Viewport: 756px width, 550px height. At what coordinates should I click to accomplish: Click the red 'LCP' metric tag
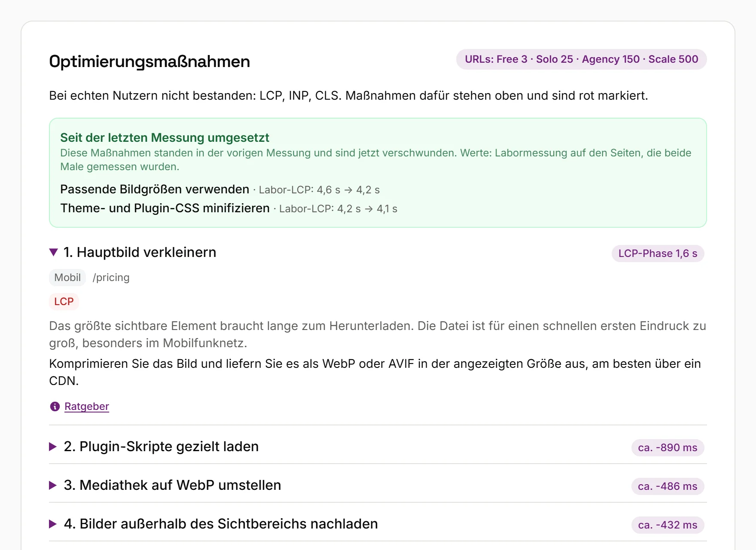click(64, 302)
